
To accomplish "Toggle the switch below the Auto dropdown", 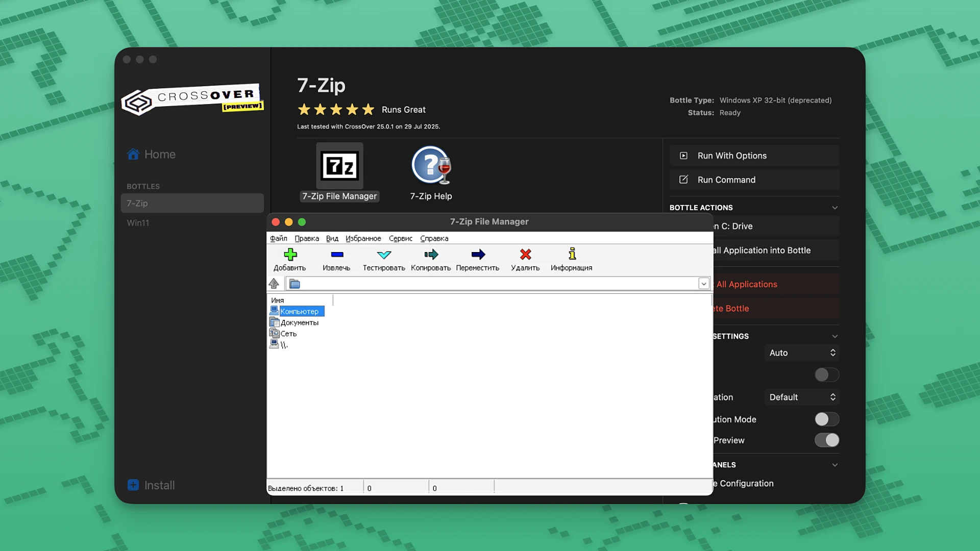I will pos(826,375).
